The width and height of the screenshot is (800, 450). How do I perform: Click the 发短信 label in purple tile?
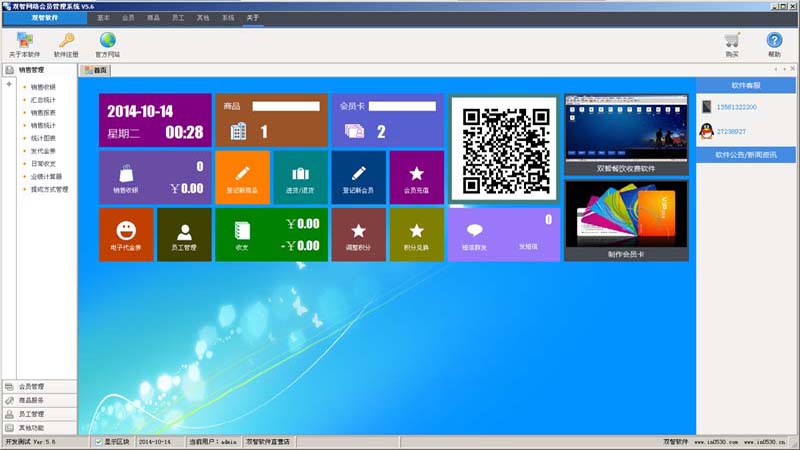[x=528, y=246]
